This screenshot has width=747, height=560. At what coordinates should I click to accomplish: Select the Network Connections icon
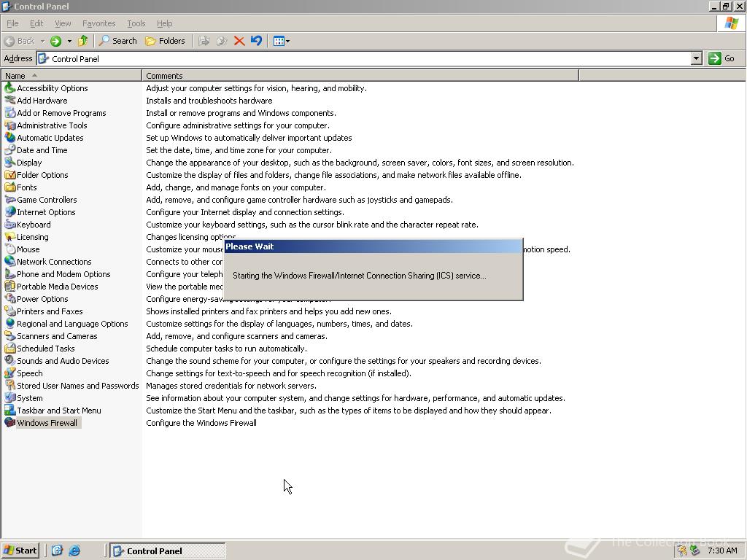9,262
